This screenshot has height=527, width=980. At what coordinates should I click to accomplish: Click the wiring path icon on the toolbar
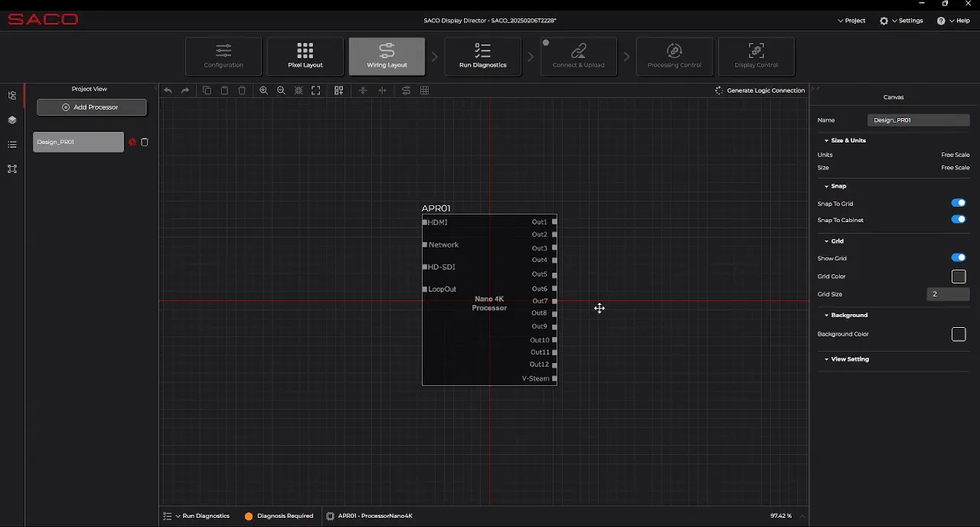pyautogui.click(x=406, y=90)
